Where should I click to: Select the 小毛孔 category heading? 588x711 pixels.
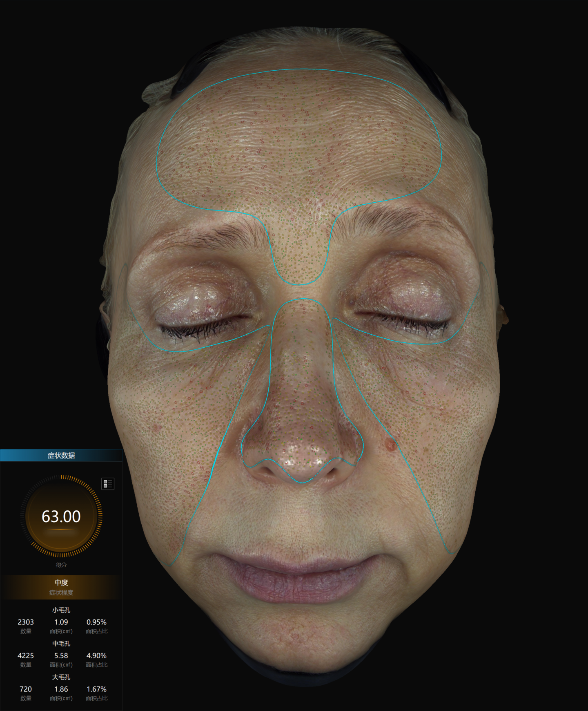[x=61, y=610]
